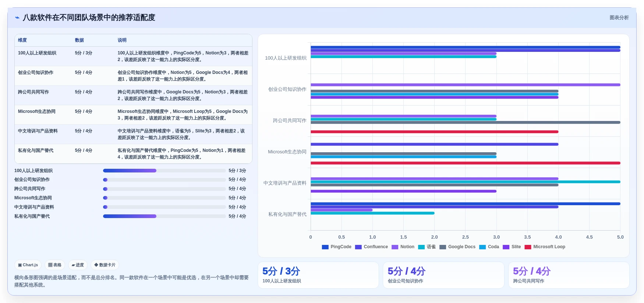The height and width of the screenshot is (303, 644).
Task: Select the 表格 tag chip
Action: (55, 265)
